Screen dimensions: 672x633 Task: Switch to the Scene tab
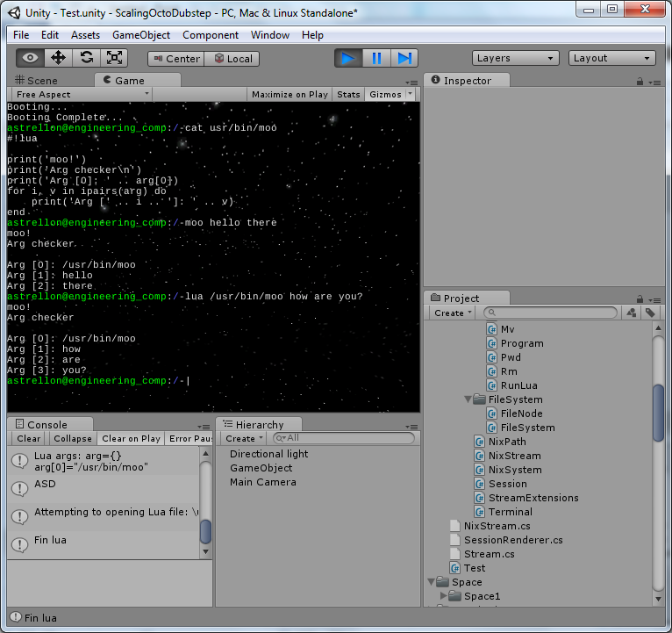pos(37,81)
